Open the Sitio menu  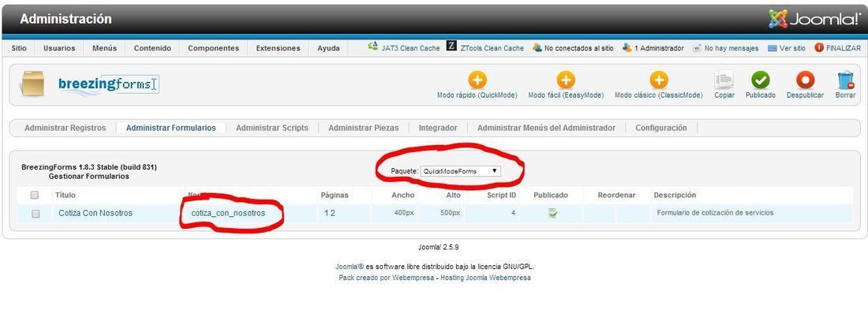pyautogui.click(x=19, y=48)
